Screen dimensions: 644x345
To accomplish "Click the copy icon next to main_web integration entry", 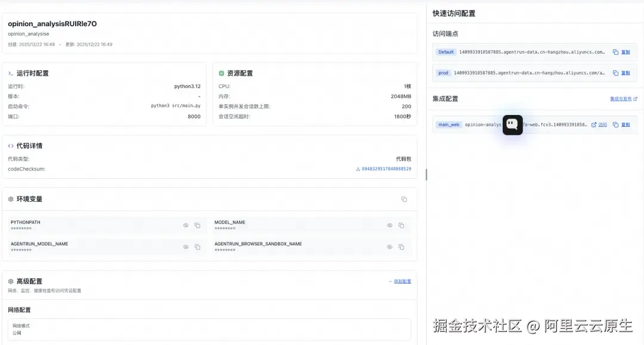I will (x=615, y=125).
